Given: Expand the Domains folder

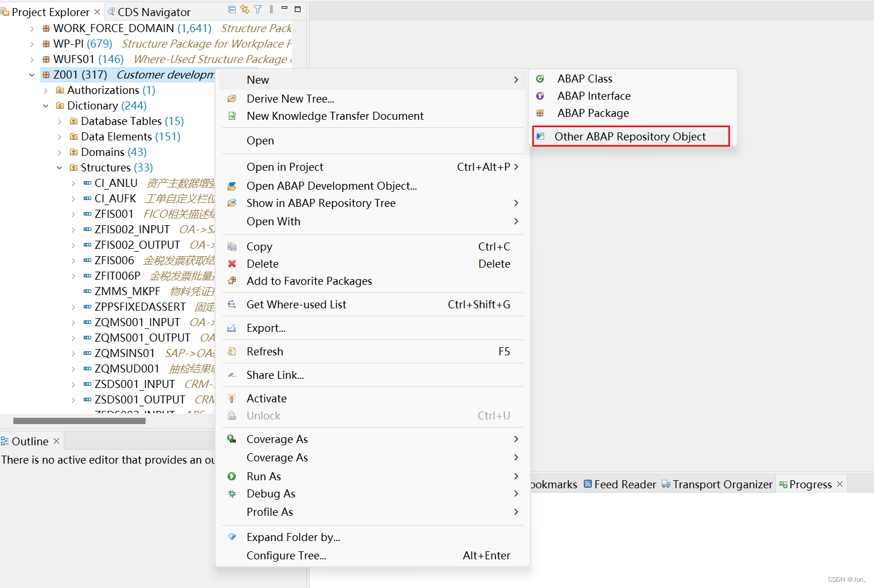Looking at the screenshot, I should (60, 152).
